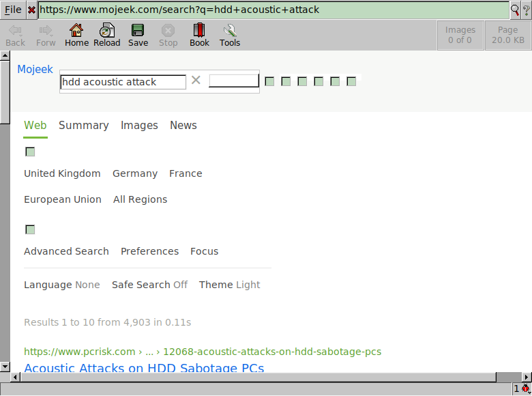
Task: Click the vertical scrollbar down arrow
Action: (5, 367)
